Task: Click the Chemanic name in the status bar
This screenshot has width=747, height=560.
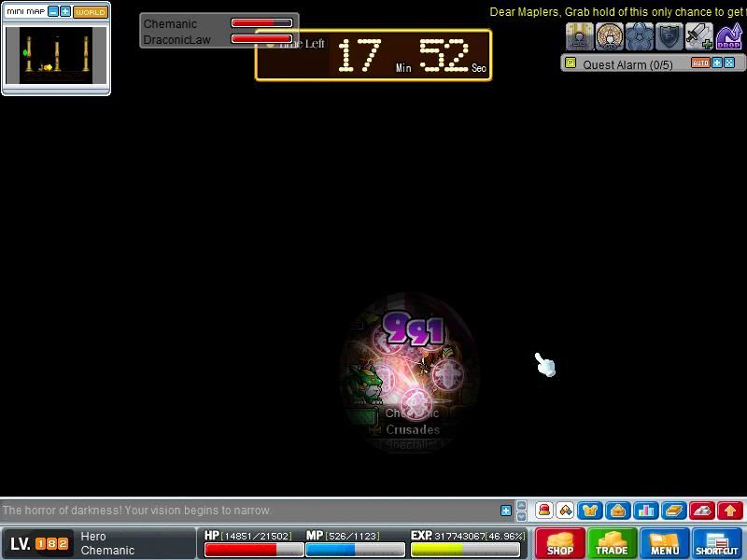Action: 107,551
